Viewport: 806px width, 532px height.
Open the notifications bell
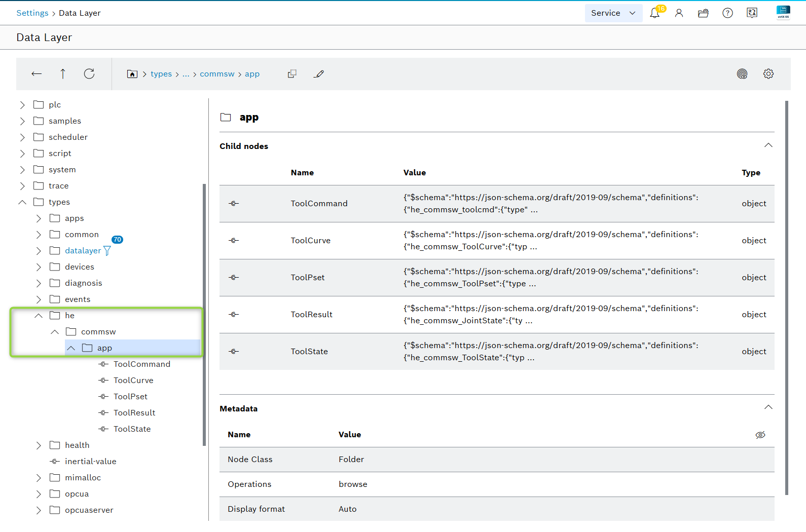coord(654,13)
